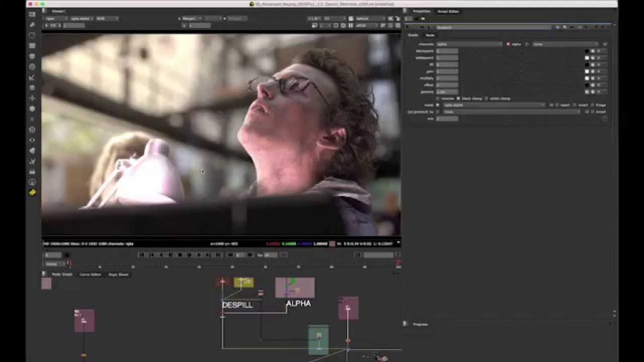Click the Channel nodes toolbar icon

click(32, 46)
